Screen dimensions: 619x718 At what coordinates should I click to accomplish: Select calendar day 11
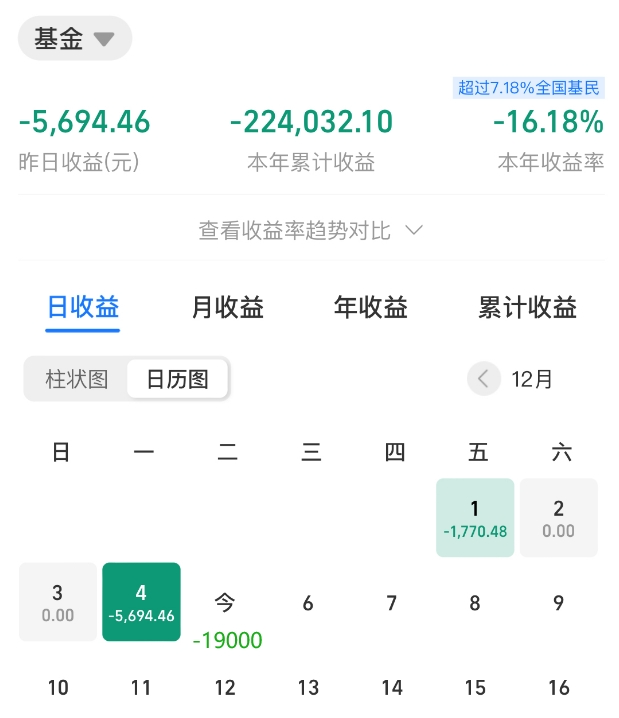(x=141, y=688)
